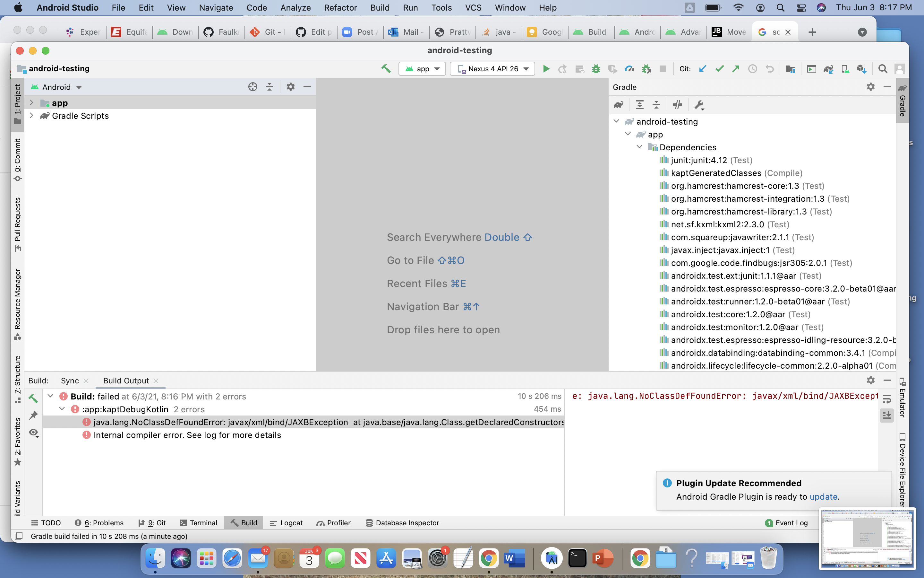Viewport: 924px width, 578px height.
Task: Toggle the Device File Explorer sidebar tab
Action: click(903, 469)
